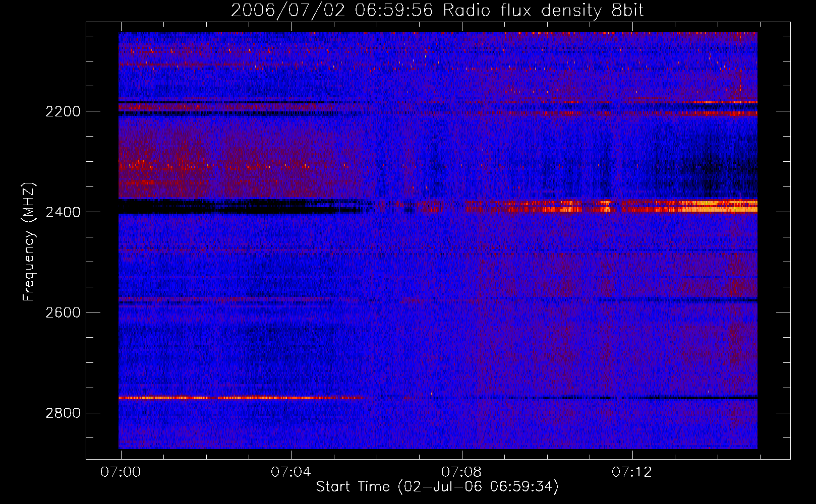This screenshot has width=816, height=504.
Task: Click the 'Frequency (MHZ)' y-axis label
Action: [29, 242]
